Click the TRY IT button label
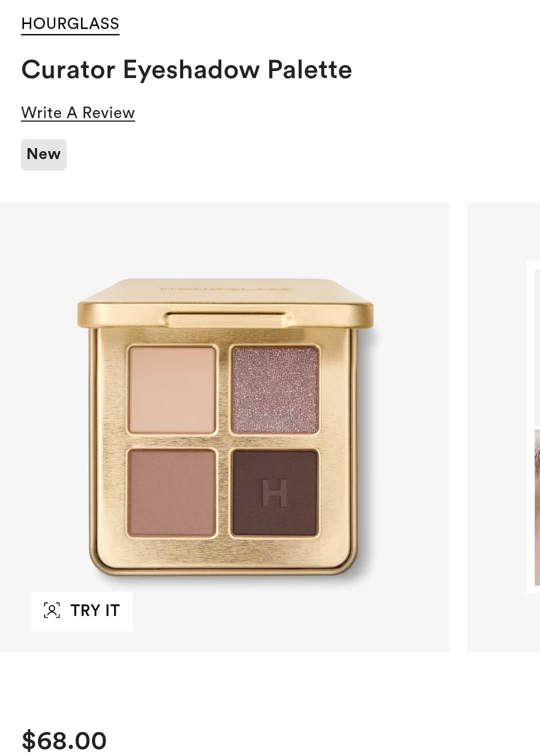This screenshot has height=756, width=540. [x=95, y=610]
